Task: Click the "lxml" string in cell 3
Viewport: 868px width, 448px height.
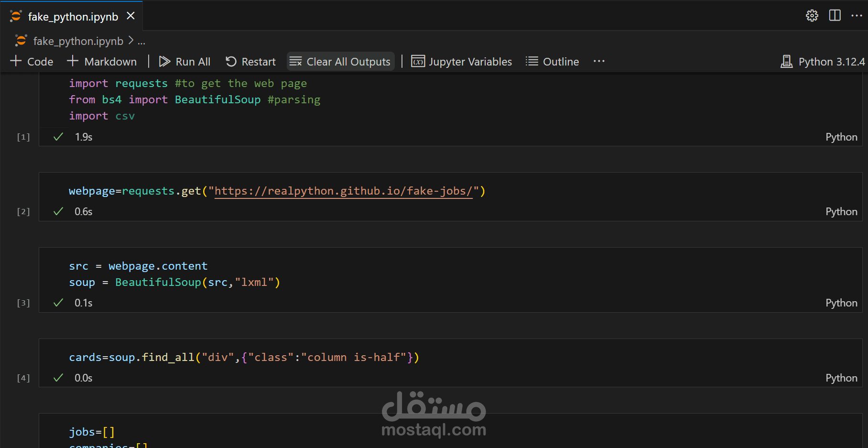Action: (254, 283)
